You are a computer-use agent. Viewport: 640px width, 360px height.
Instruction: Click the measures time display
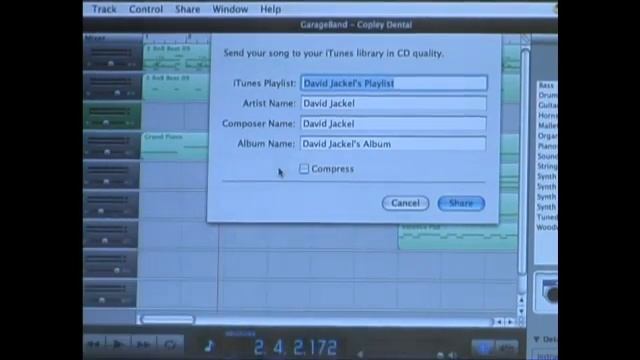click(x=295, y=347)
